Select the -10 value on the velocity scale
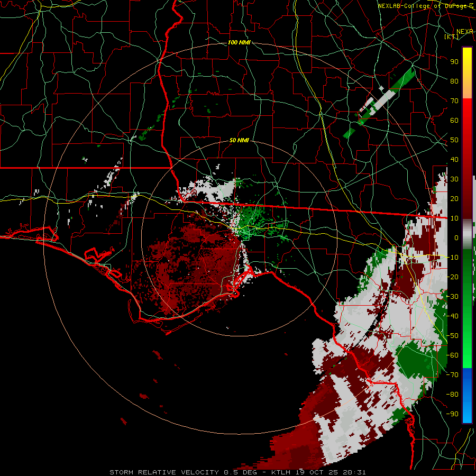Image resolution: width=476 pixels, height=476 pixels. (x=452, y=258)
